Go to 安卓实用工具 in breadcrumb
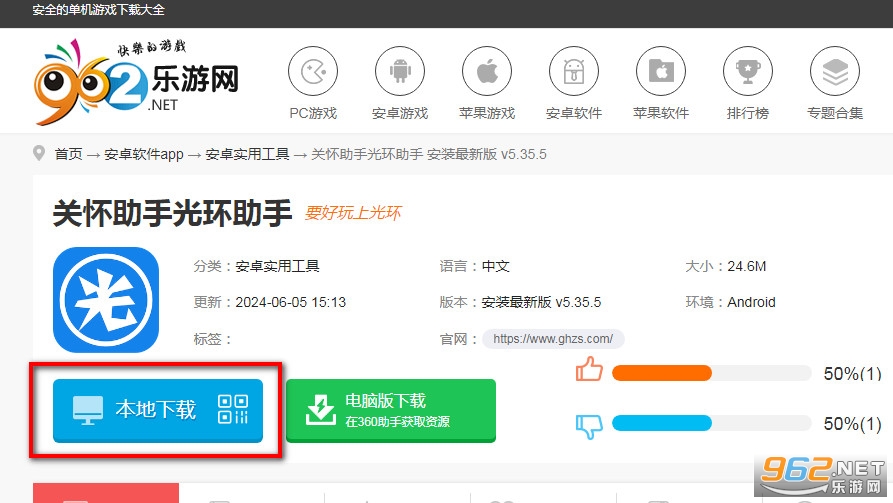The height and width of the screenshot is (503, 893). pos(247,154)
